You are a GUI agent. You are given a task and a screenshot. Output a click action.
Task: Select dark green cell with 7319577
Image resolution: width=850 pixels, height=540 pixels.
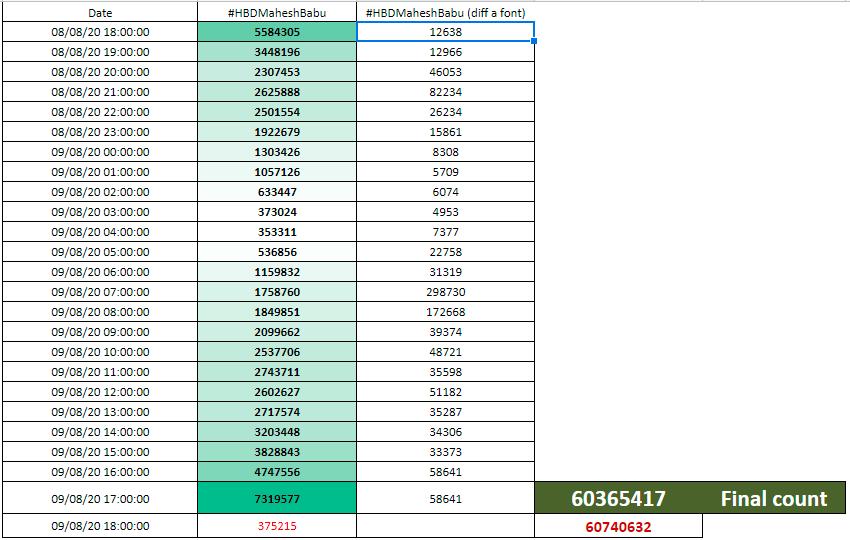(x=277, y=498)
